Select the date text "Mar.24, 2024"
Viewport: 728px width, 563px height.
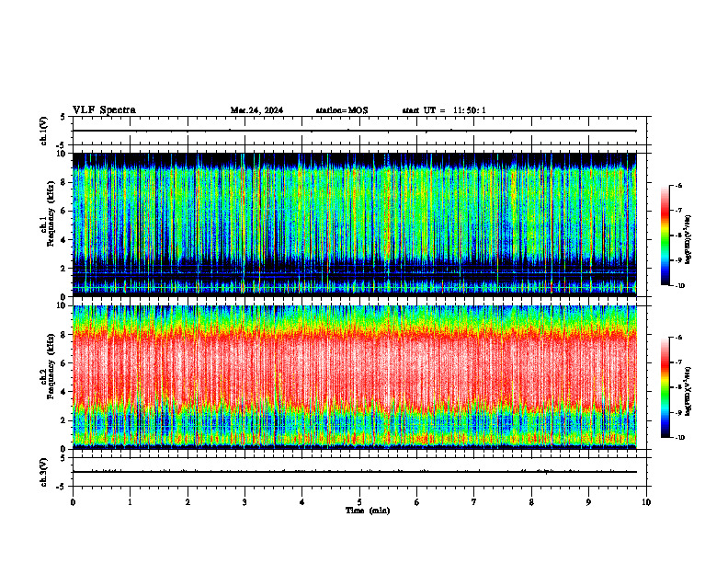coord(256,110)
